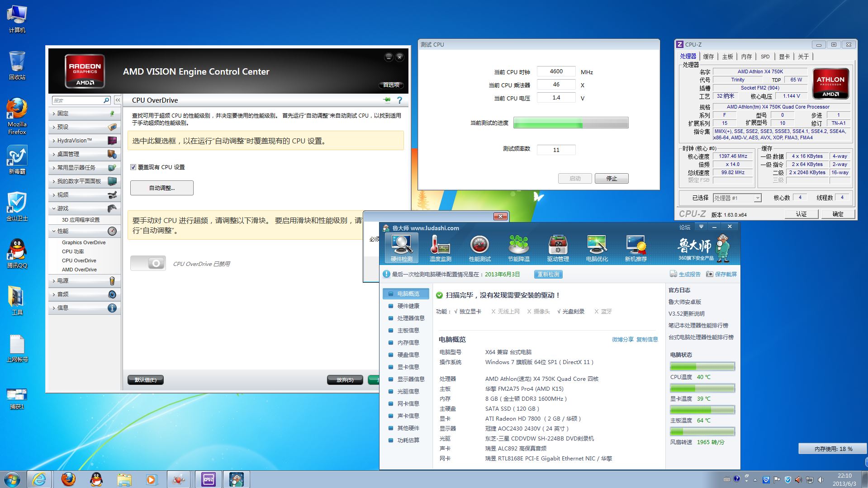Viewport: 868px width, 488px height.
Task: Open the 电脑优化 PC optimization icon
Action: click(597, 248)
